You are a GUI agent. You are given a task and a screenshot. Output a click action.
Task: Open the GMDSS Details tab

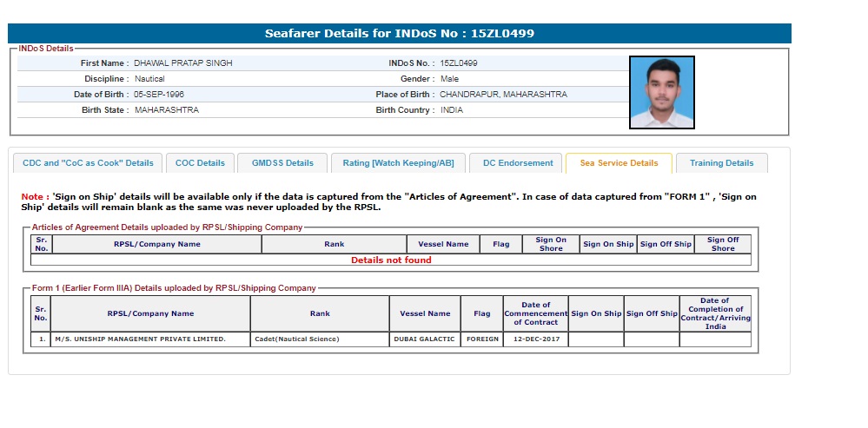coord(282,163)
